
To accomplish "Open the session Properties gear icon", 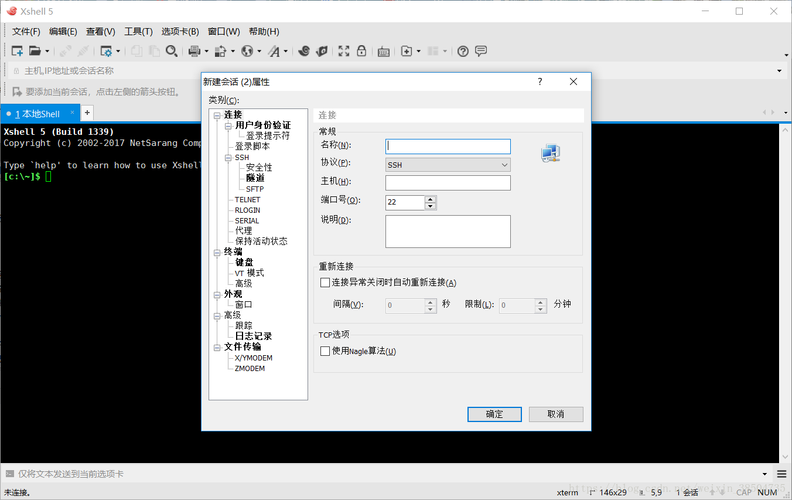I will (106, 51).
